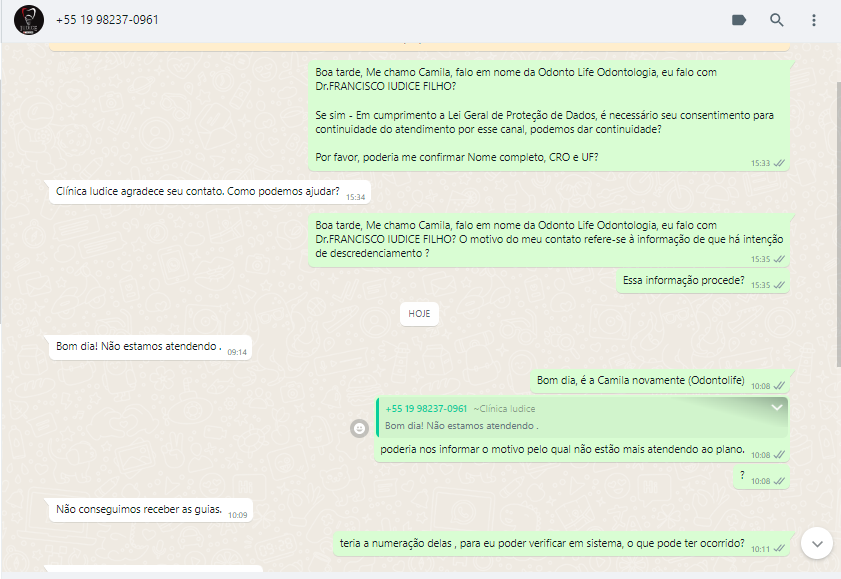841x579 pixels.
Task: Select message "Clínica Iudice agradece seu contato"
Action: pos(210,192)
